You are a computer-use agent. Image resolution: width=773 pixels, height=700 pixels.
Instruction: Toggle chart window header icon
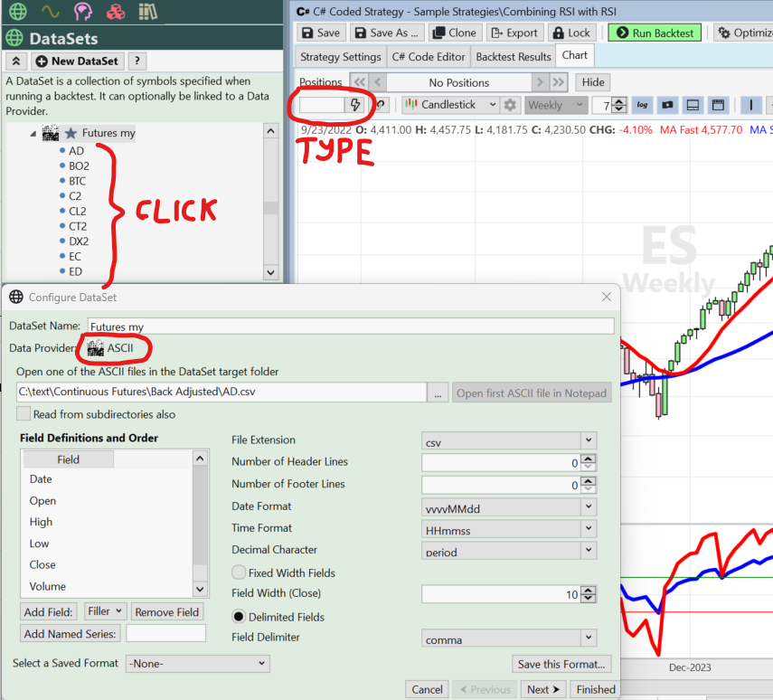(718, 105)
